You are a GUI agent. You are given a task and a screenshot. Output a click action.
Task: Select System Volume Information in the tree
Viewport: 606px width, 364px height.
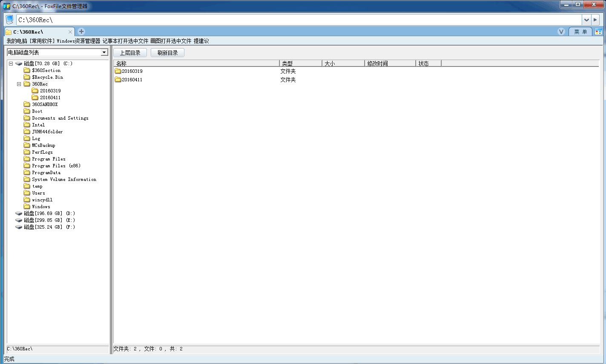click(64, 179)
